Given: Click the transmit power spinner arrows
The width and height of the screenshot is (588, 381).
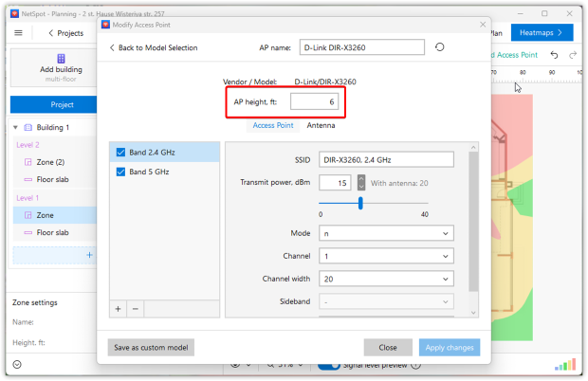Looking at the screenshot, I should [360, 183].
